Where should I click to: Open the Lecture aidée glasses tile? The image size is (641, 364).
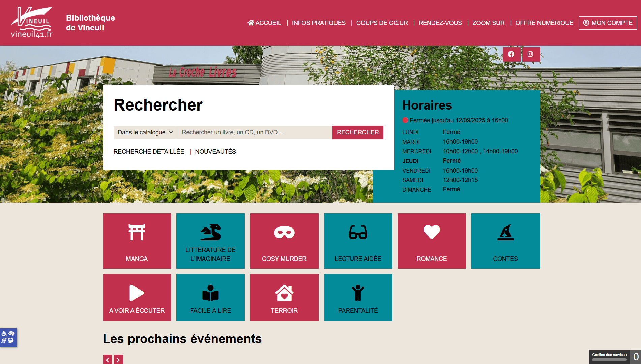point(358,241)
